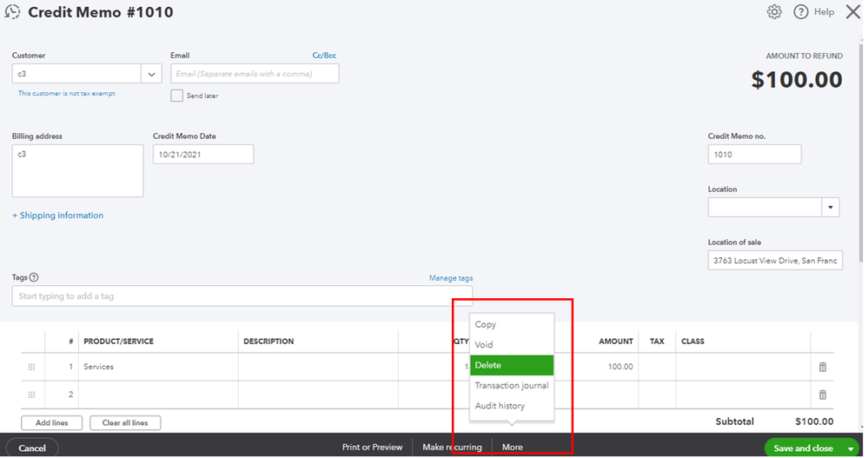Click the Location of sale field
The image size is (868, 458).
point(775,261)
